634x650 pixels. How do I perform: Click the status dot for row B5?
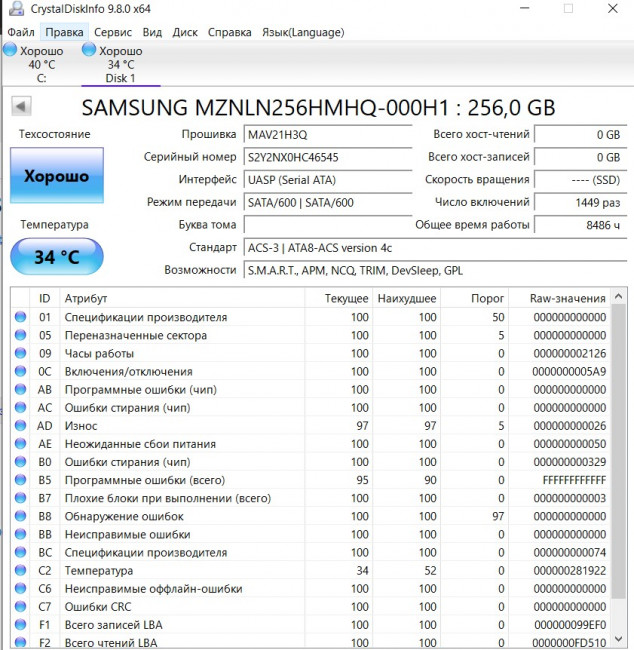point(20,480)
